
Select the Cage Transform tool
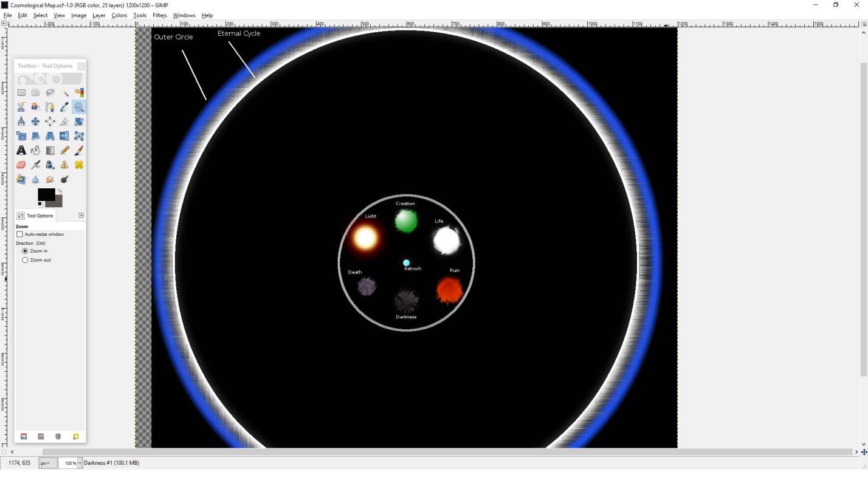(x=79, y=136)
